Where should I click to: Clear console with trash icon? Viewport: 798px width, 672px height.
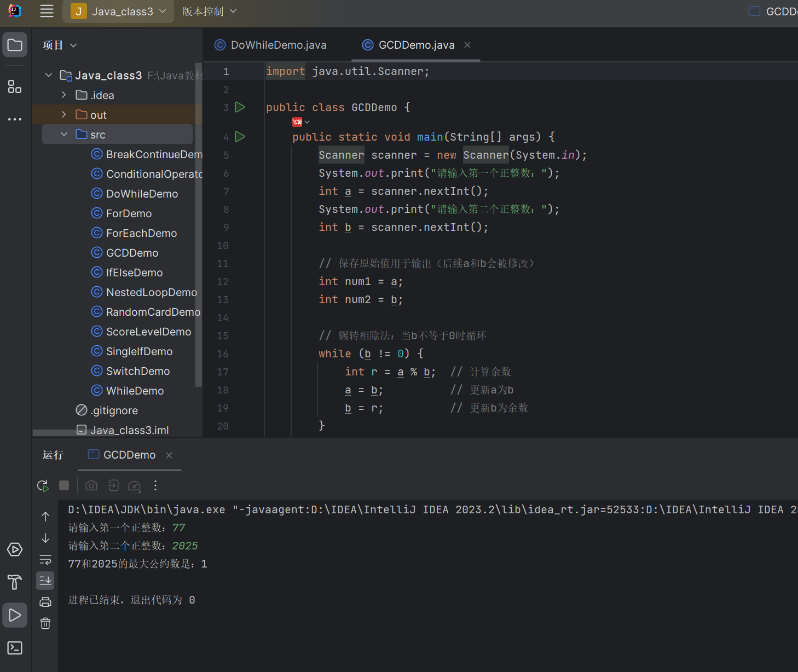coord(45,623)
